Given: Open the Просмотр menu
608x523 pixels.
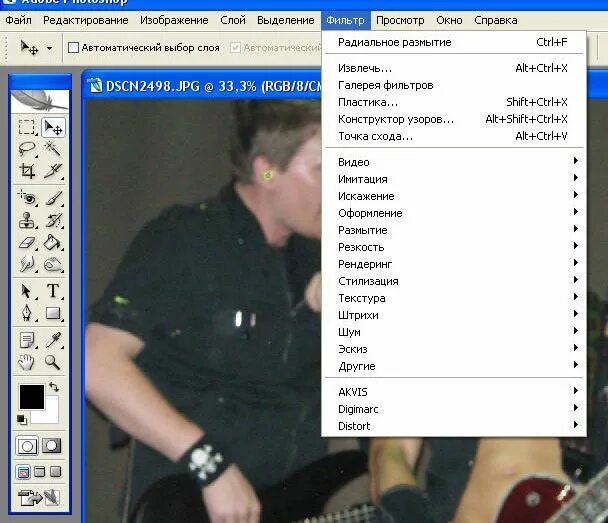Looking at the screenshot, I should pyautogui.click(x=400, y=20).
